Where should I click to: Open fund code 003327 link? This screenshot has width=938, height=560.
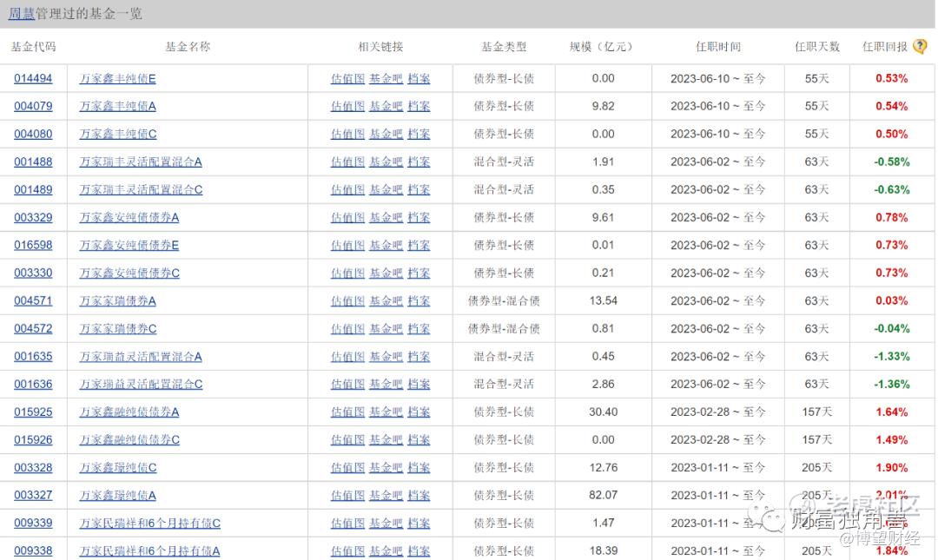point(33,496)
